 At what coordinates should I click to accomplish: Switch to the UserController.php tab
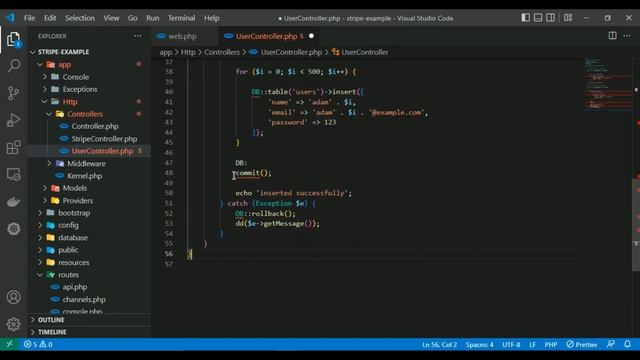[x=269, y=36]
